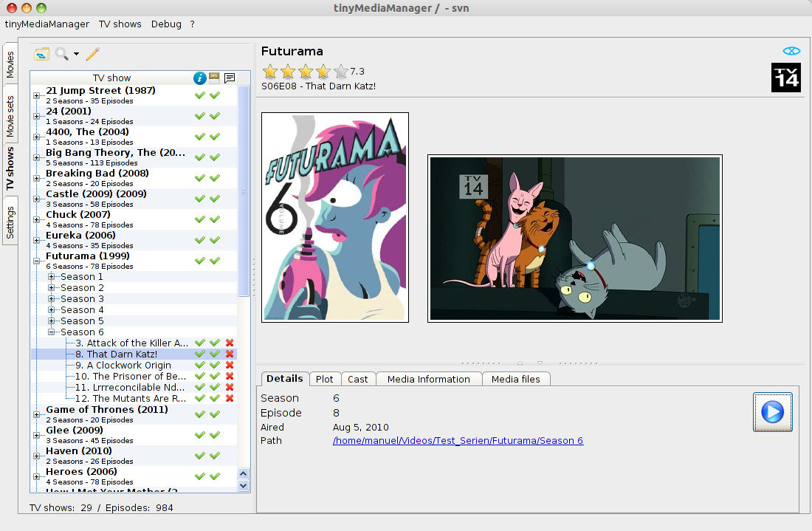812x531 pixels.
Task: Click the update data sources folder icon
Action: [x=41, y=54]
